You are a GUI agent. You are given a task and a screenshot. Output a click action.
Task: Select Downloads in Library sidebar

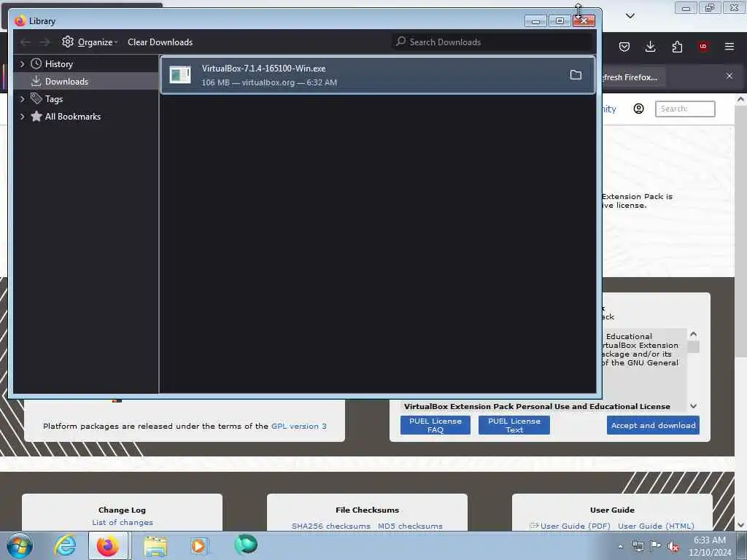tap(66, 82)
